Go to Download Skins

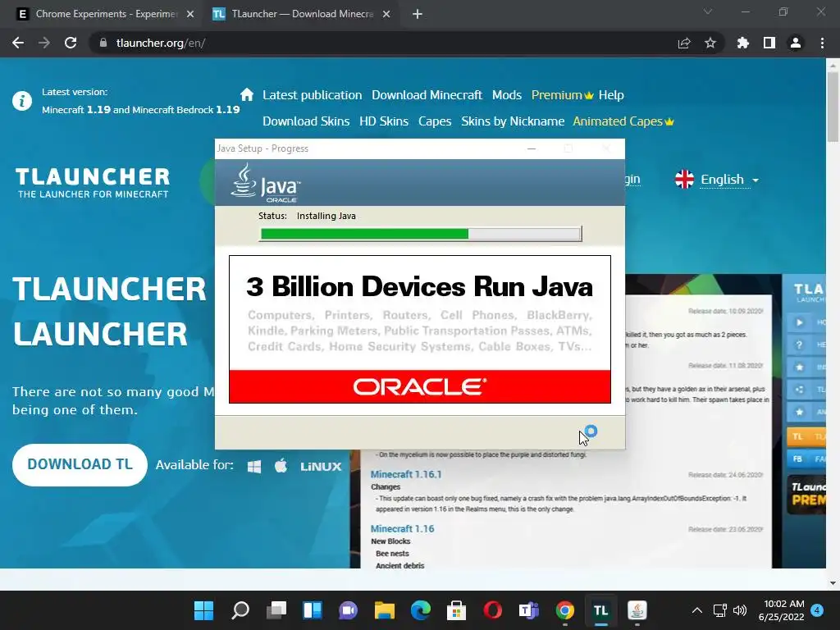[x=306, y=121]
